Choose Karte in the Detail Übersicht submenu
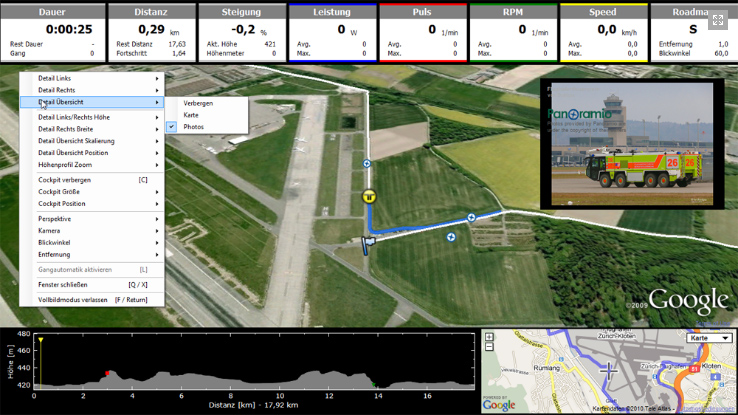 pos(191,115)
